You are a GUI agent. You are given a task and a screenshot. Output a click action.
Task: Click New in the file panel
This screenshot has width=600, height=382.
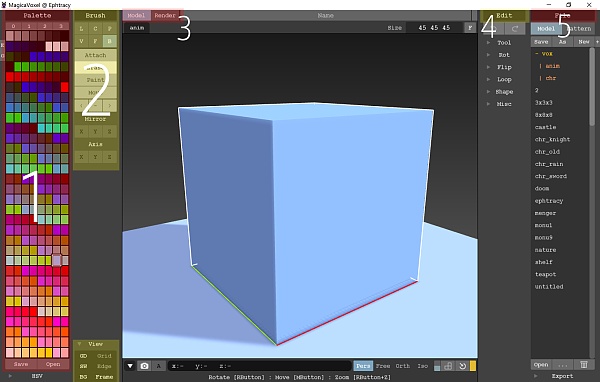click(584, 42)
